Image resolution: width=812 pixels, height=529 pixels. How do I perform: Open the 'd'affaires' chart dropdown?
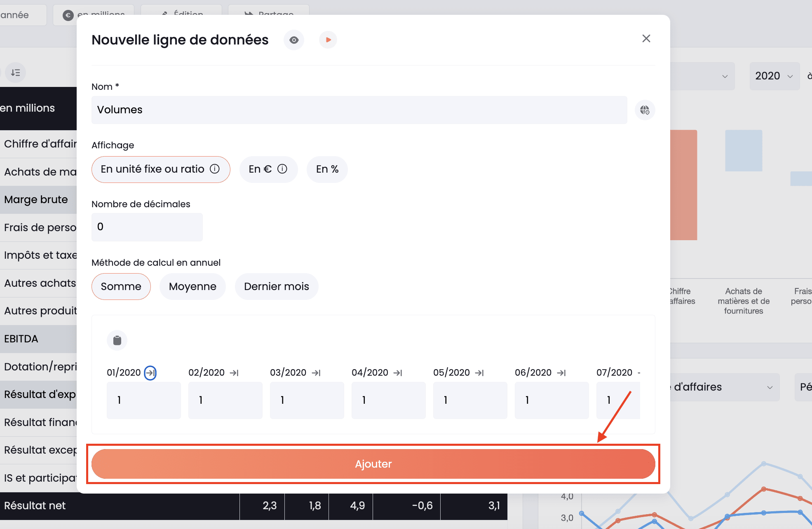tap(725, 387)
